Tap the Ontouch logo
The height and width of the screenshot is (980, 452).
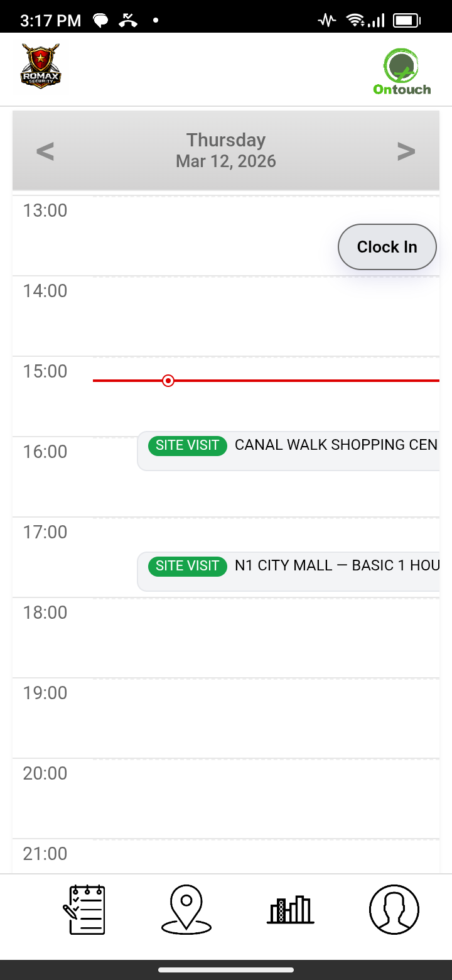[x=402, y=72]
